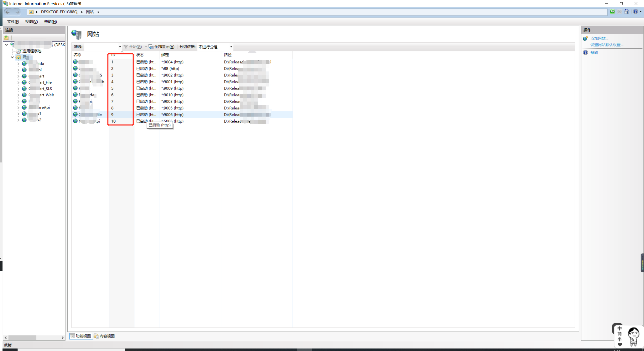Click the DESKTOP-ED1G88Q server icon in breadcrumb
Viewport: 644px width, 351px height.
(31, 12)
